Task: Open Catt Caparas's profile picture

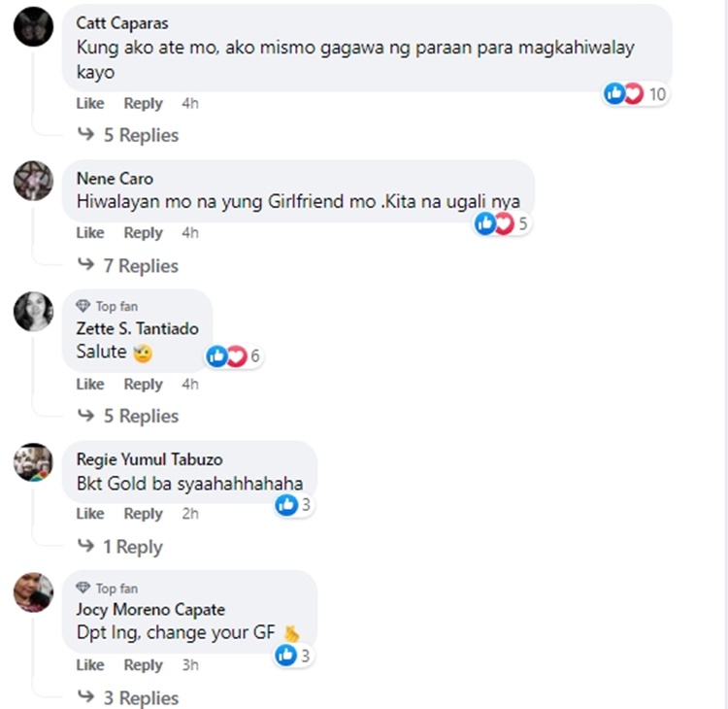Action: click(x=33, y=26)
